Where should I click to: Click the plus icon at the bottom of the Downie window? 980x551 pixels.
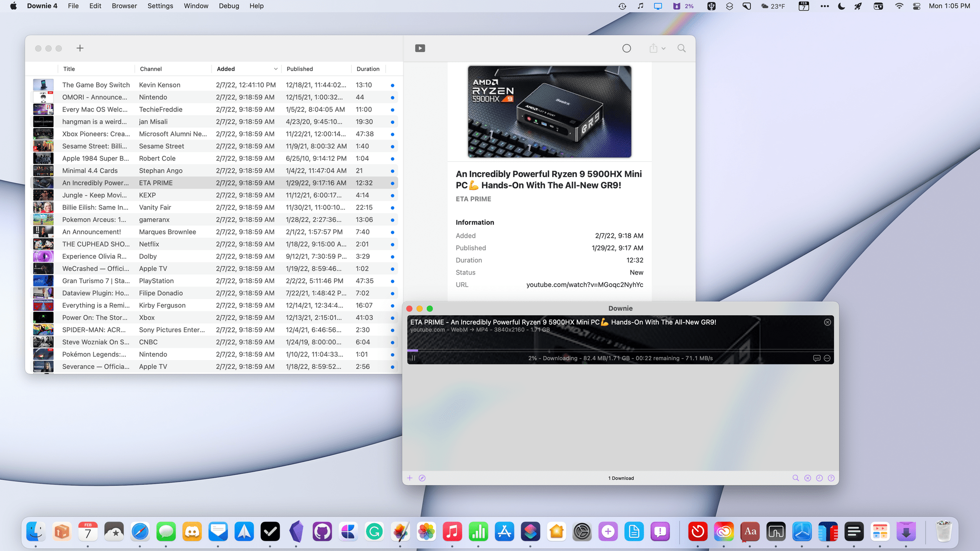(x=410, y=478)
